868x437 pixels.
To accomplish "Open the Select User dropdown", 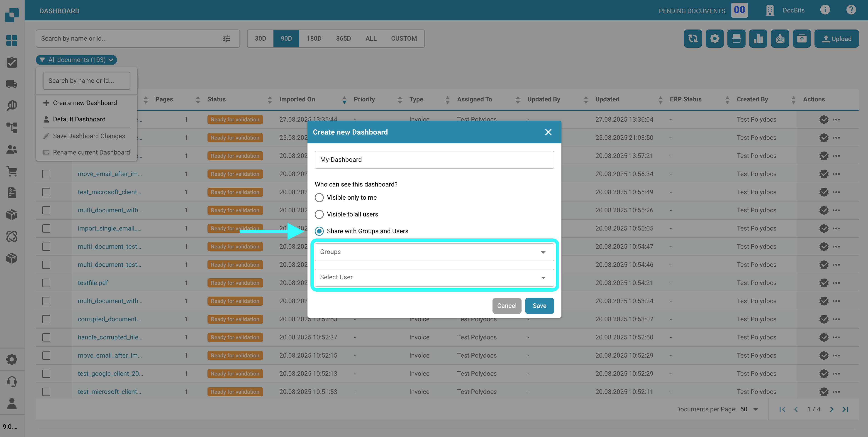I will click(x=434, y=277).
